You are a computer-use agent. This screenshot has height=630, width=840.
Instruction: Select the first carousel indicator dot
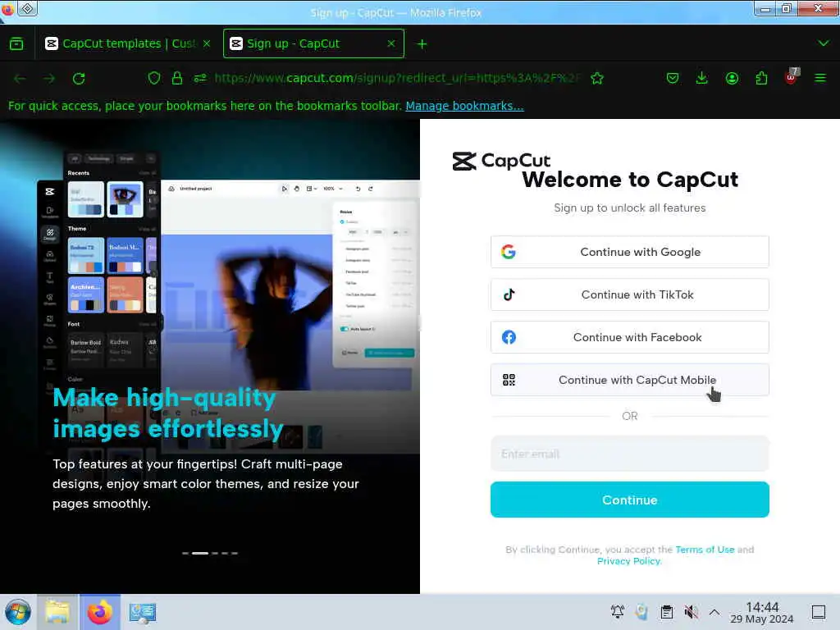[x=185, y=553]
